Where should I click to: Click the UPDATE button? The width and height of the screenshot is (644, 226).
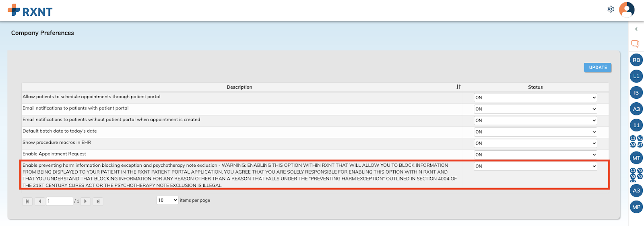598,68
